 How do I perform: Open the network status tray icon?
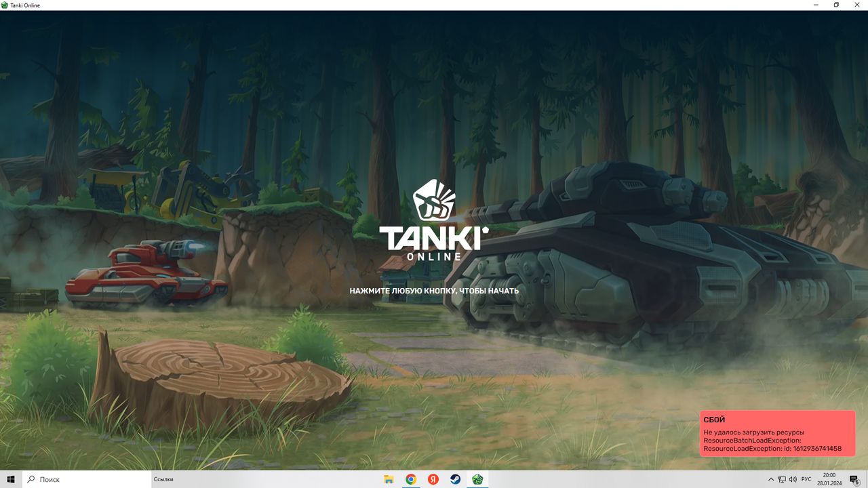[x=782, y=479]
